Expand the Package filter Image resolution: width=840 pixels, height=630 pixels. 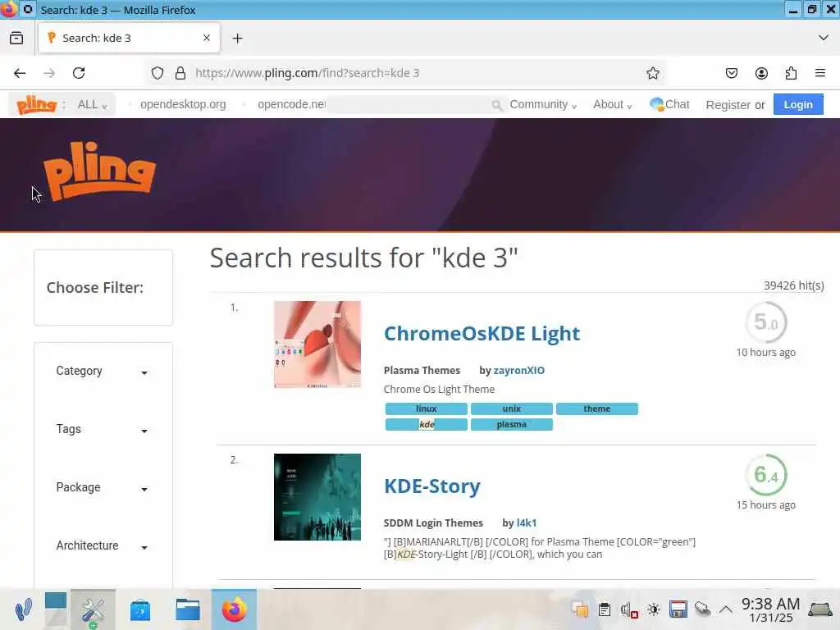click(102, 487)
